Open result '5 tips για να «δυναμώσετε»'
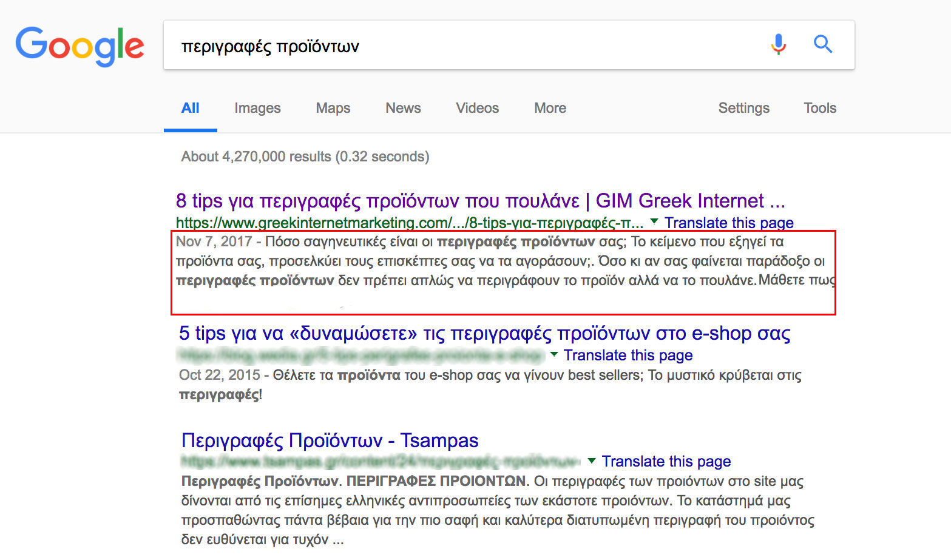 [485, 333]
